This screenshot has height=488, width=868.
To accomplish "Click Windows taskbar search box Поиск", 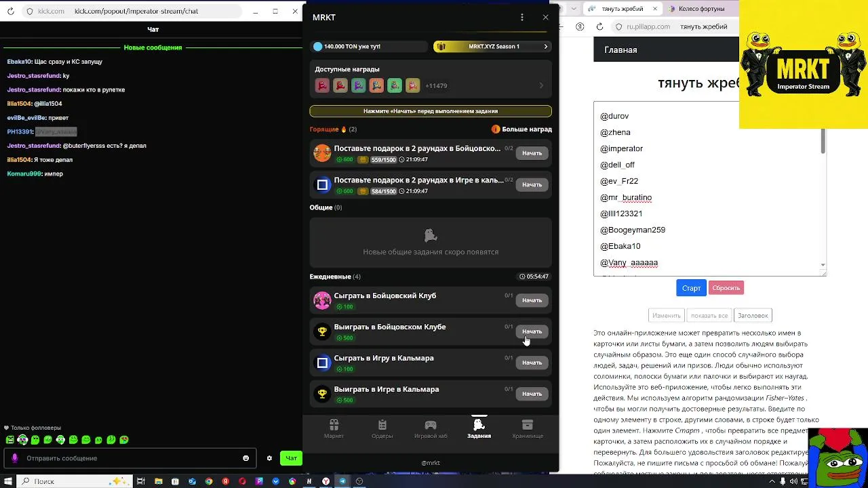I will pos(75,481).
